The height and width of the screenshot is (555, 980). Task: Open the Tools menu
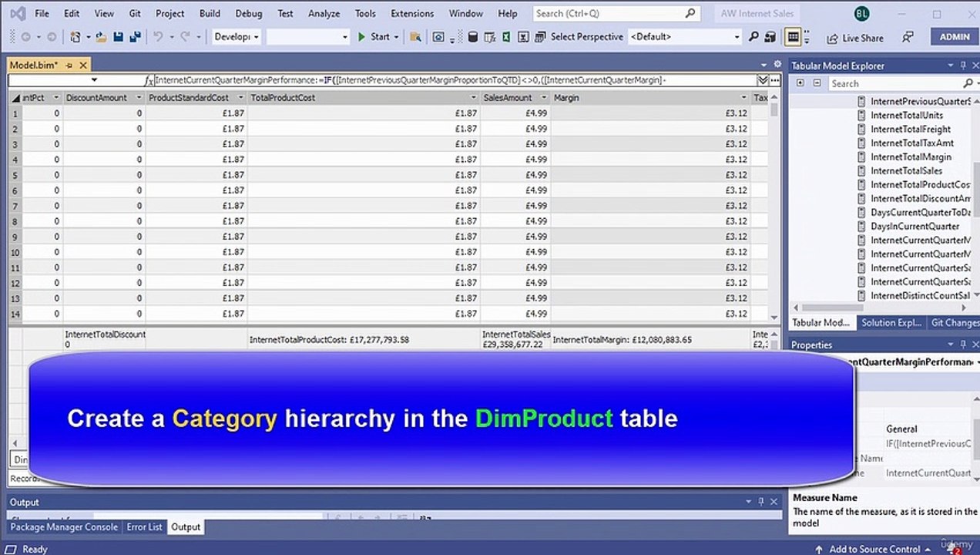click(365, 13)
